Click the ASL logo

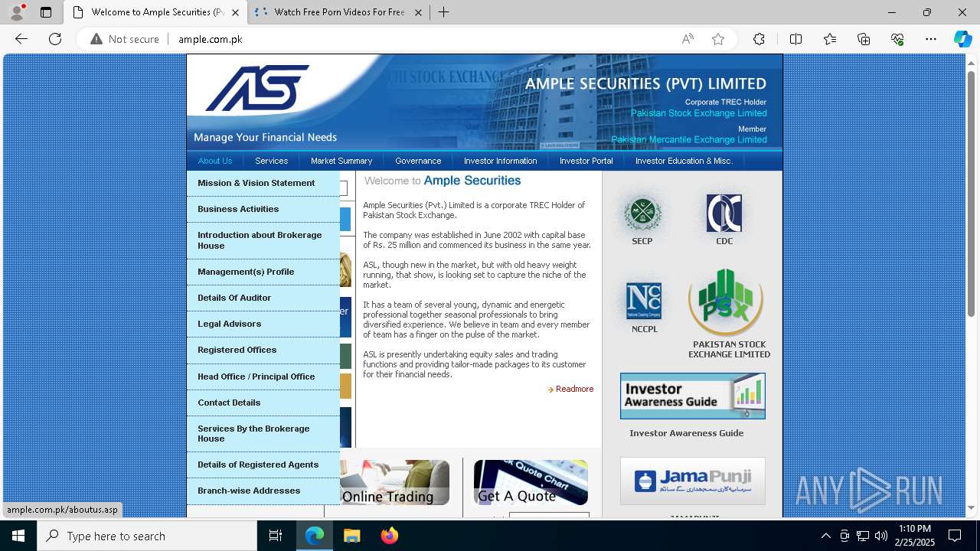257,88
